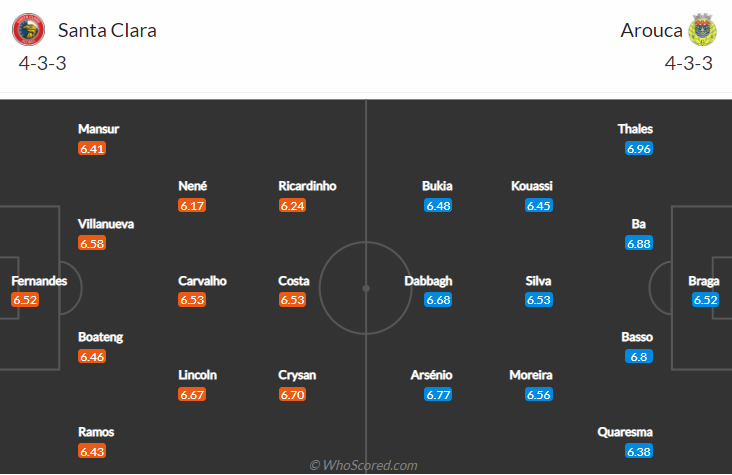Click Crysan's 6.70 rating badge
732x475 pixels.
click(x=293, y=395)
